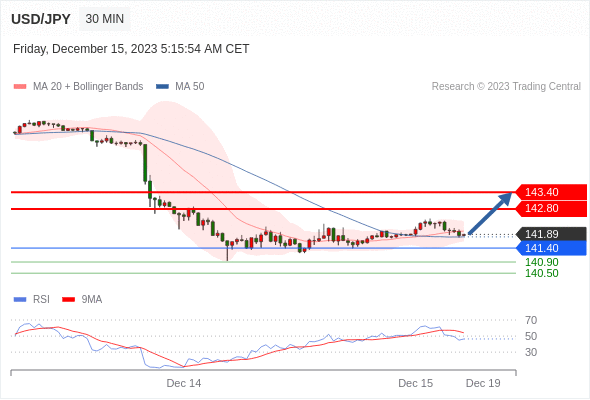
Task: Click the 140.50 support level label
Action: pyautogui.click(x=541, y=273)
